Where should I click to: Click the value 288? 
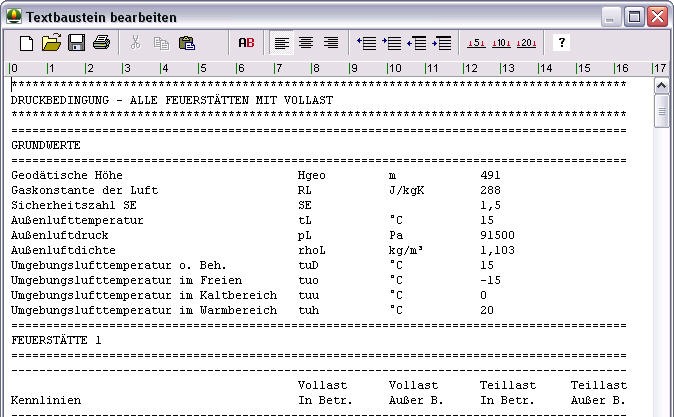(490, 190)
